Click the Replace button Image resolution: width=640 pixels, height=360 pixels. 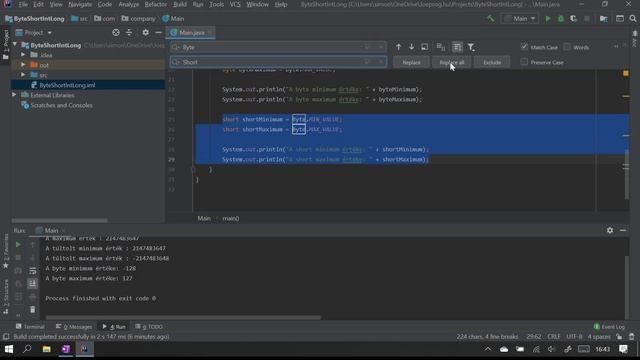coord(411,62)
